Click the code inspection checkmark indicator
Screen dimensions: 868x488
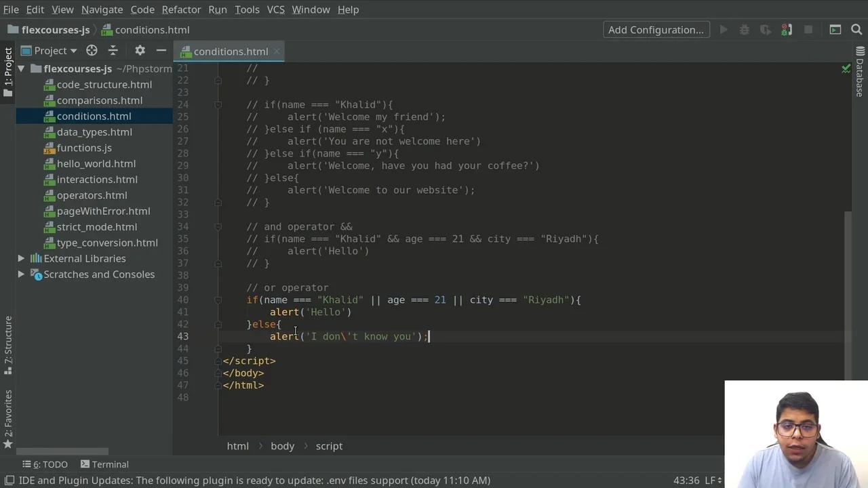pyautogui.click(x=846, y=68)
